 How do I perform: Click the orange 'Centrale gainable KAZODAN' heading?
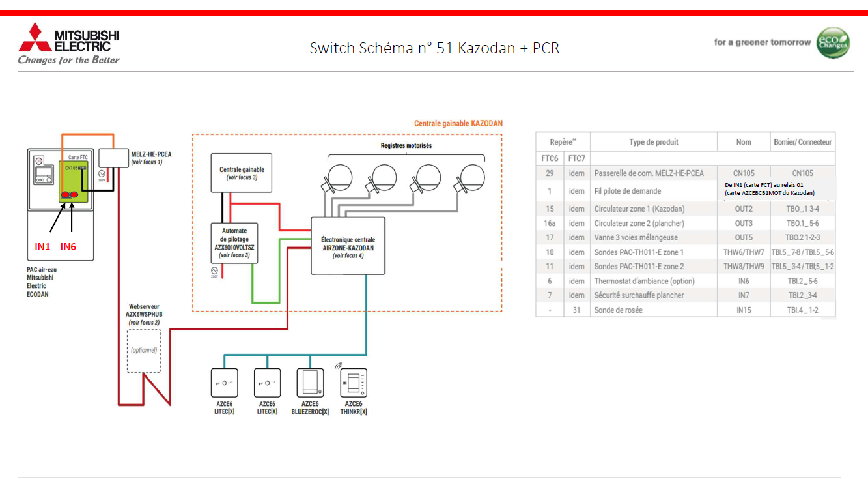click(458, 123)
